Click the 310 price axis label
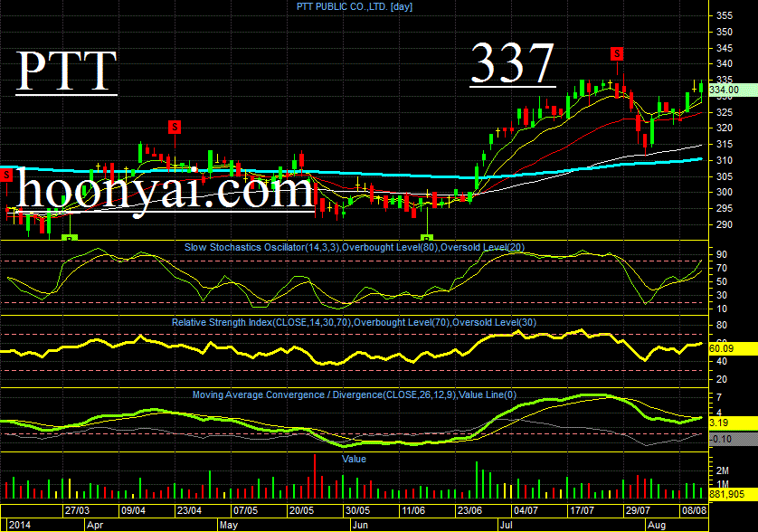The image size is (758, 532). [725, 160]
